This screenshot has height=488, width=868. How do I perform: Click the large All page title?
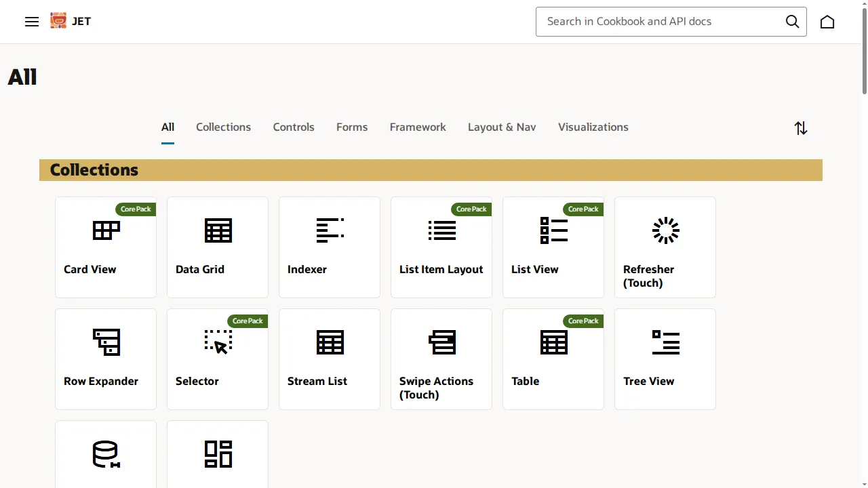[x=22, y=77]
